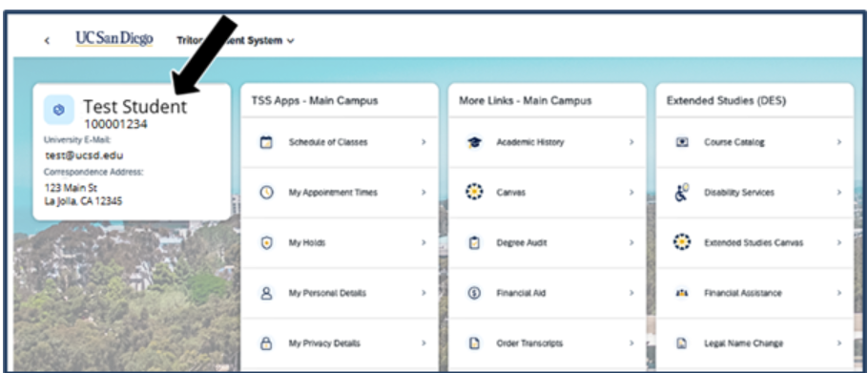The image size is (868, 373).
Task: Click the Test Student profile avatar icon
Action: [x=59, y=110]
